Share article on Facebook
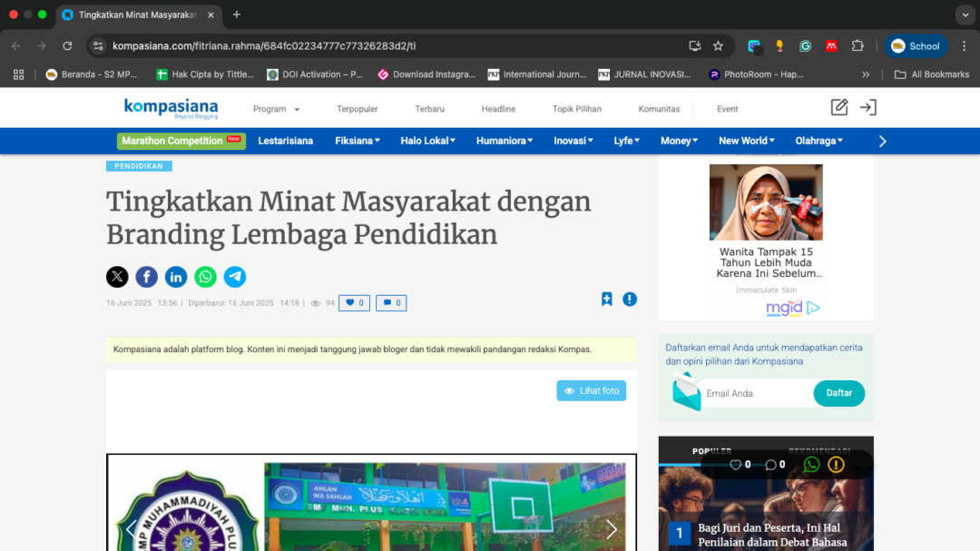 pyautogui.click(x=146, y=277)
